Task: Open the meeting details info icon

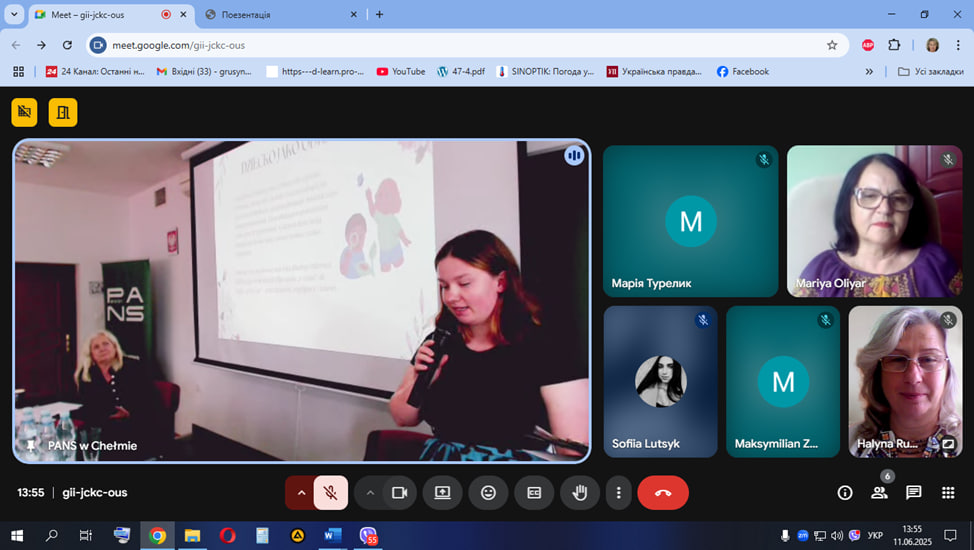Action: [845, 492]
